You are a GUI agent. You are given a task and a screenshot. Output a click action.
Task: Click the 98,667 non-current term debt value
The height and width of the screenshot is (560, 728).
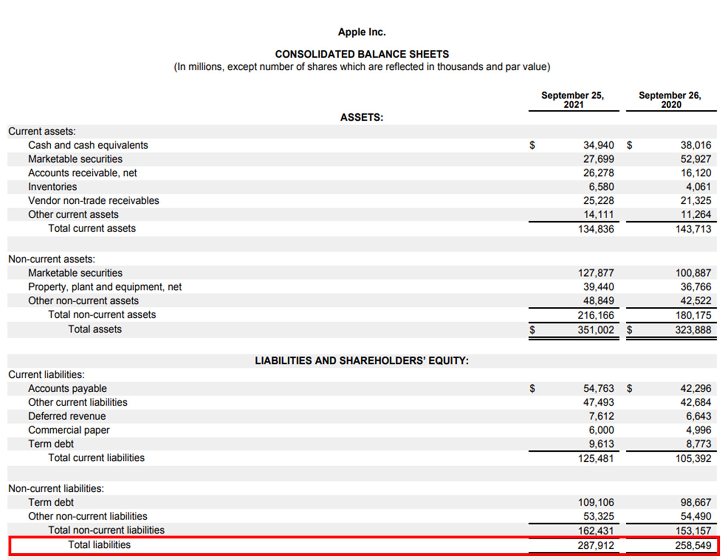coord(696,503)
